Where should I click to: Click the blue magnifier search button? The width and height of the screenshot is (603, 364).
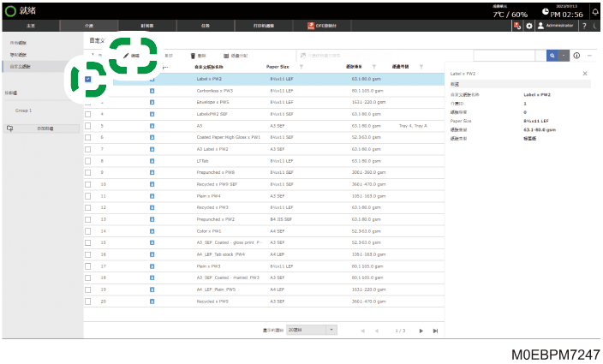[x=552, y=56]
